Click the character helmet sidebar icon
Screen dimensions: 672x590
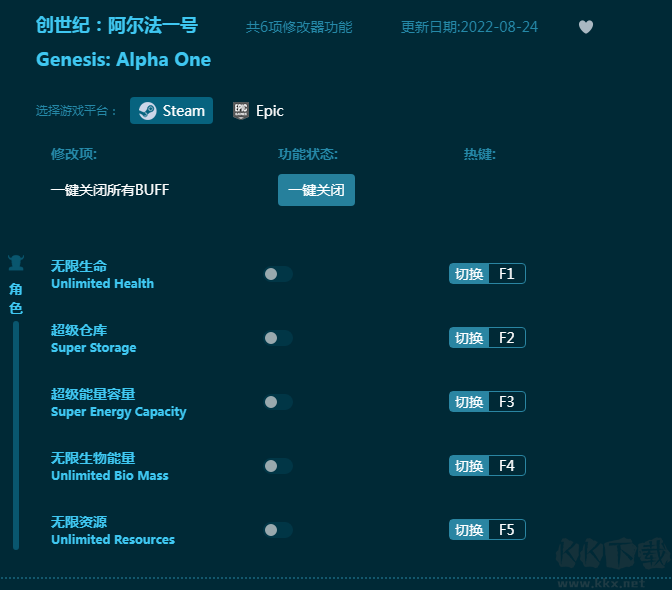(16, 263)
